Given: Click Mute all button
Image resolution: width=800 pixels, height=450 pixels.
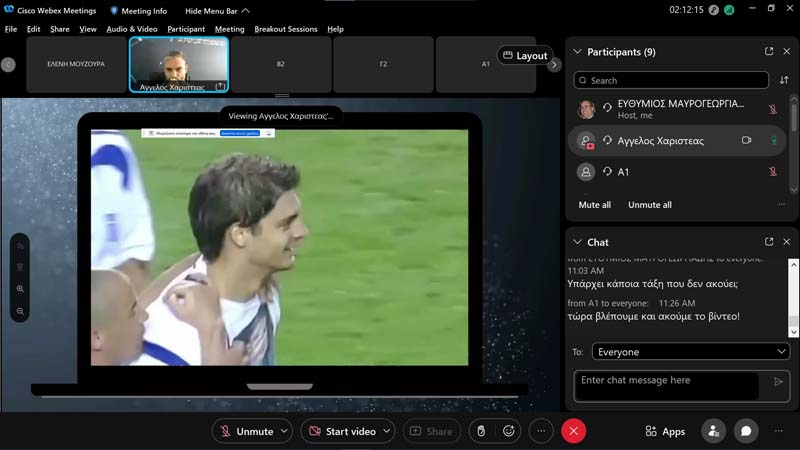Looking at the screenshot, I should point(594,205).
